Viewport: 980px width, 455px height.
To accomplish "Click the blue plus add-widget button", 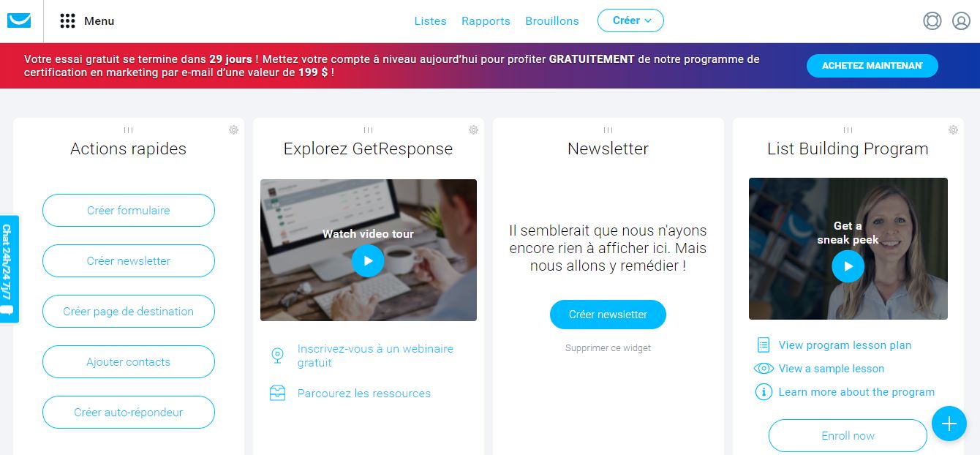I will click(x=949, y=424).
